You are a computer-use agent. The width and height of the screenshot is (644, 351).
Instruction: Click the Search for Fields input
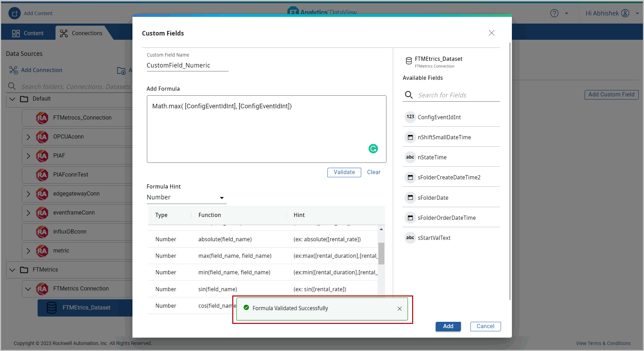(457, 95)
